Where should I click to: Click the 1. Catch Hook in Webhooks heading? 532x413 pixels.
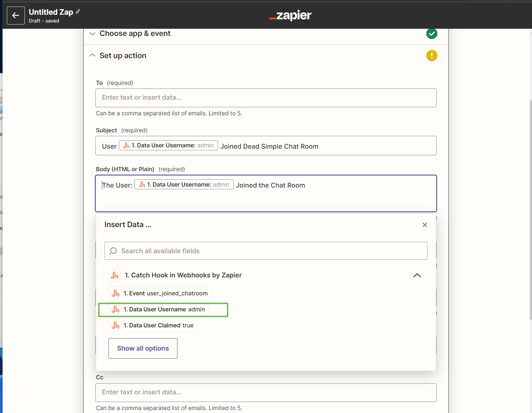click(x=183, y=275)
